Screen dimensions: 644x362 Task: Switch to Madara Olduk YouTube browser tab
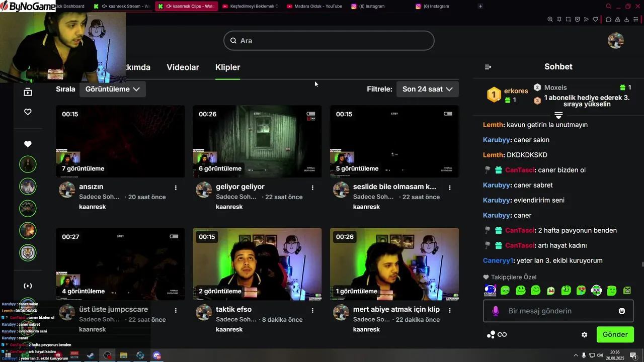(x=315, y=7)
